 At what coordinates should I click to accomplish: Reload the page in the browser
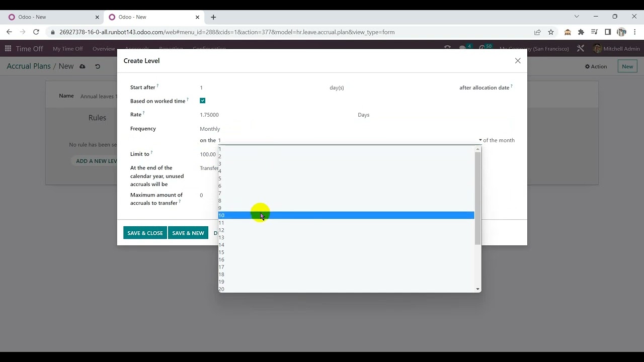pyautogui.click(x=36, y=32)
